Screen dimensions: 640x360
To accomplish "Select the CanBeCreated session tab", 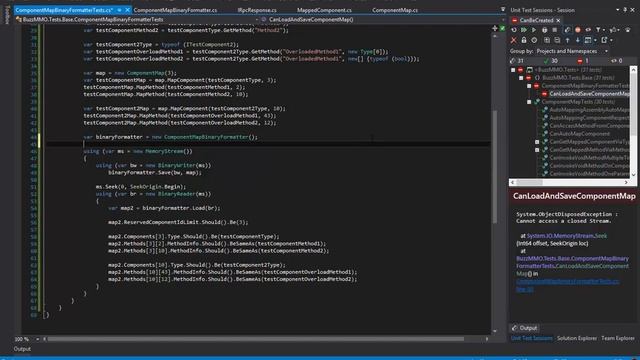I will [x=536, y=20].
